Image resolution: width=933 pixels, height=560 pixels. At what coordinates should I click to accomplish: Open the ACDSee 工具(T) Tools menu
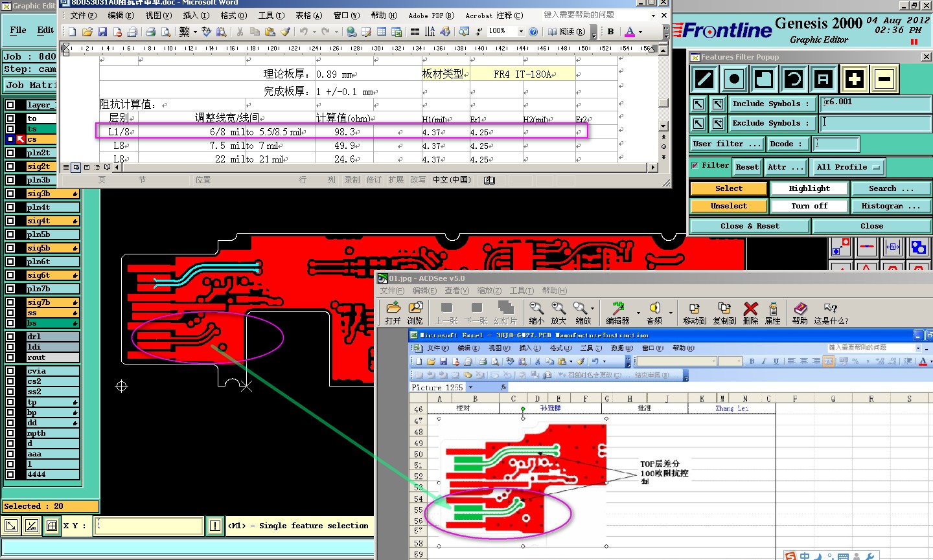(x=522, y=291)
